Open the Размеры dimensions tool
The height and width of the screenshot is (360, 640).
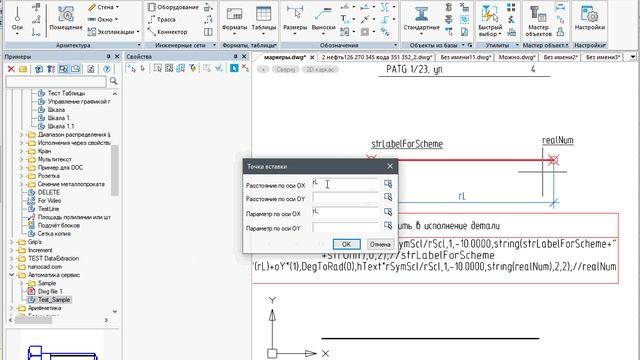295,19
